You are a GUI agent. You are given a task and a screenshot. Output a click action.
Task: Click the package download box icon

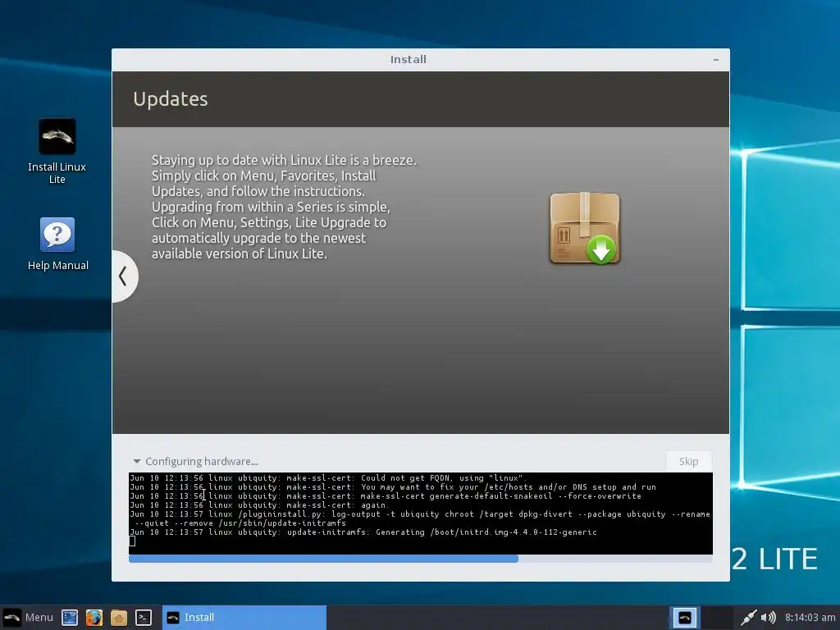[585, 228]
